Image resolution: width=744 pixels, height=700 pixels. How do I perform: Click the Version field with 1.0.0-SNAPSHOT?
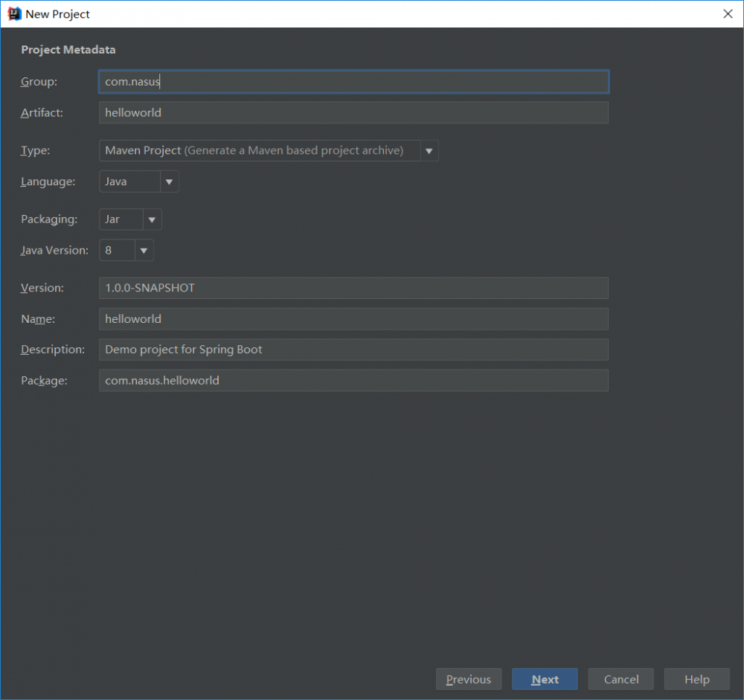pos(353,288)
